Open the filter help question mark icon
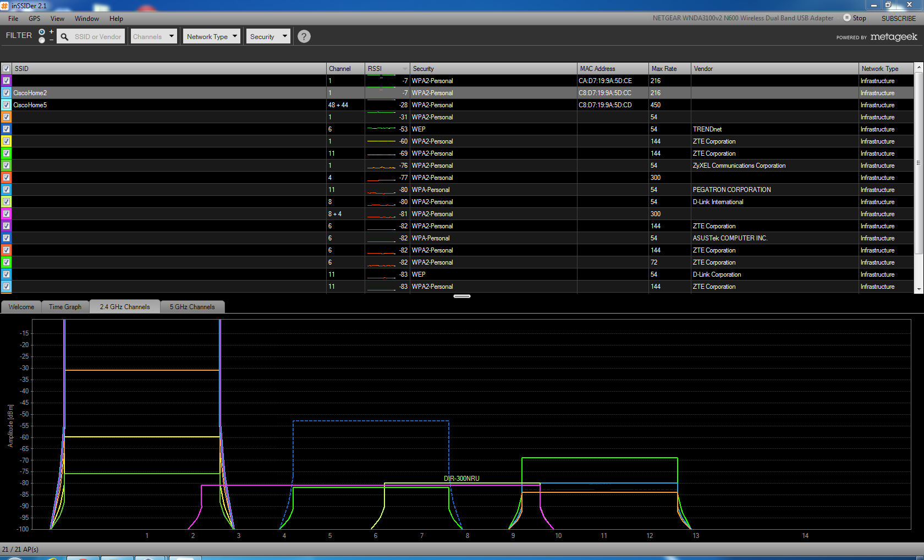 coord(304,36)
